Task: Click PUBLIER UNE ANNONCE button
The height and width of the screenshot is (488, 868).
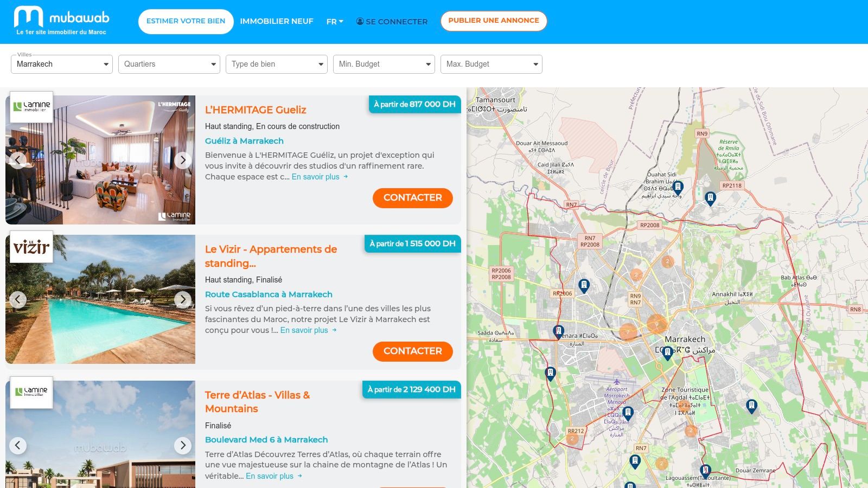Action: pyautogui.click(x=494, y=21)
